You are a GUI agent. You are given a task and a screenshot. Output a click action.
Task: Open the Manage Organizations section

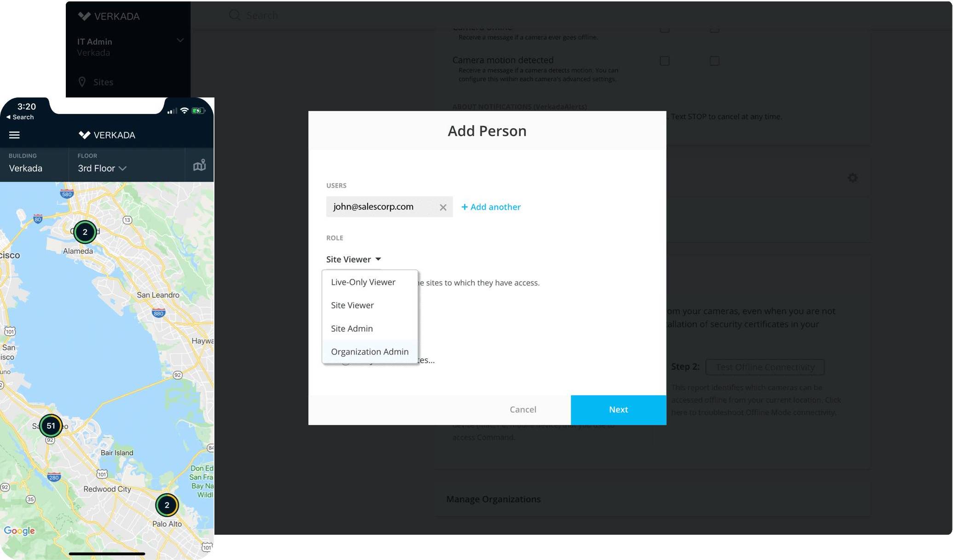point(493,499)
